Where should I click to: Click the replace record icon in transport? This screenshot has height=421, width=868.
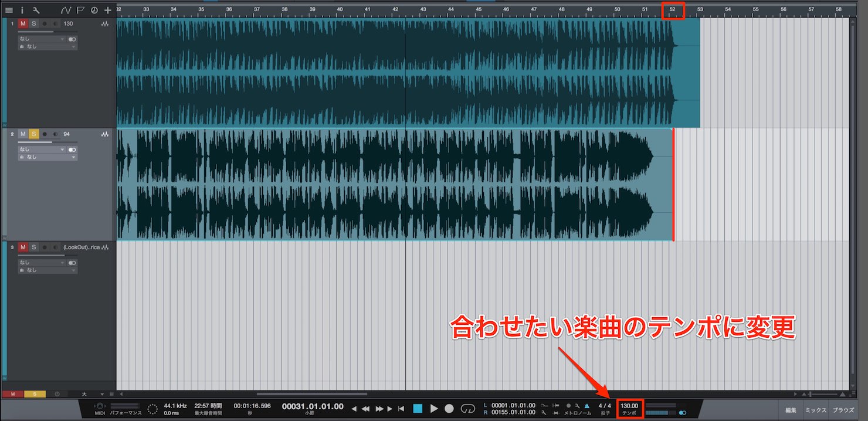pyautogui.click(x=544, y=406)
